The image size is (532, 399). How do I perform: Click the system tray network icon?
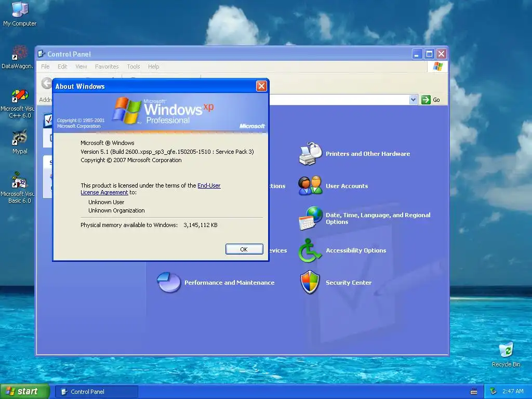coord(494,392)
